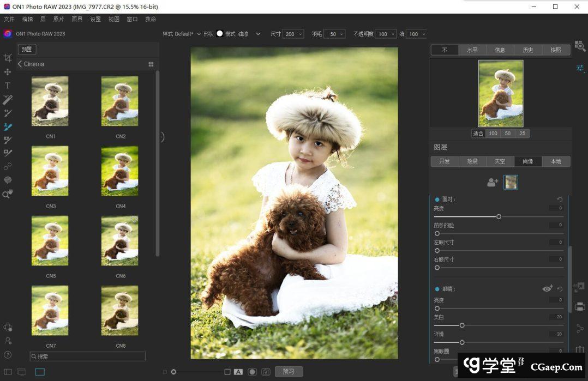This screenshot has height=381, width=588.
Task: Toggle the 面对 section enable dot
Action: (x=437, y=199)
